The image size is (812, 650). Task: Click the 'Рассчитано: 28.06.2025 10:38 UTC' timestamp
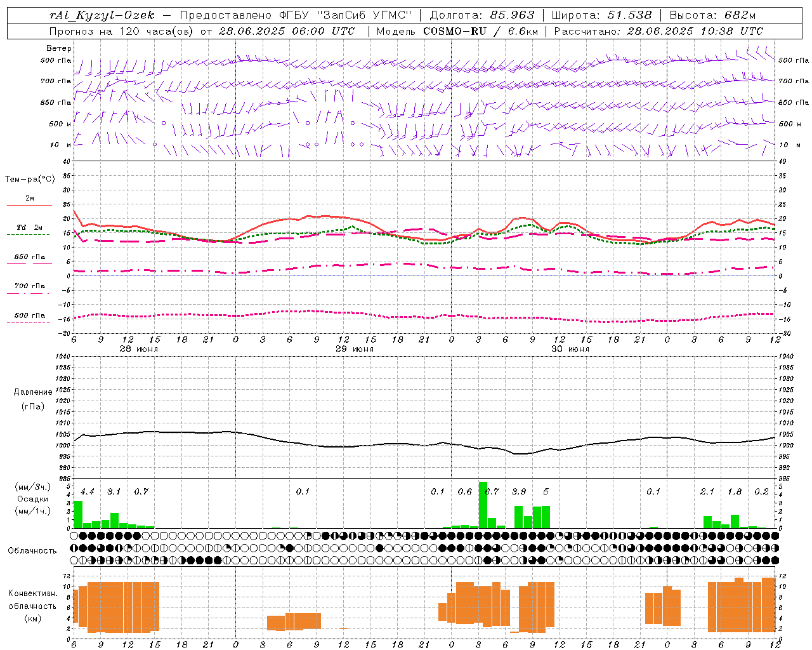tap(658, 31)
